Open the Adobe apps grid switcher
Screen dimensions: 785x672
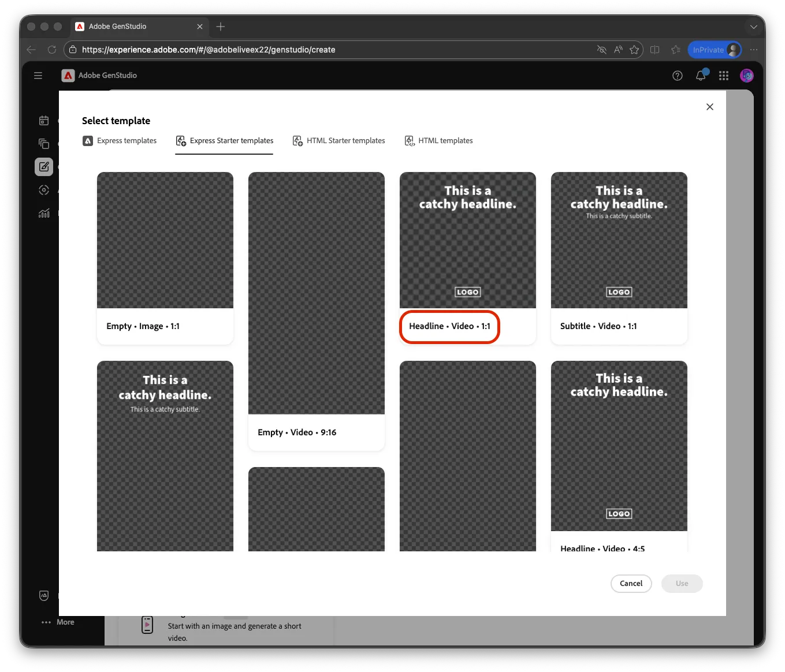724,76
